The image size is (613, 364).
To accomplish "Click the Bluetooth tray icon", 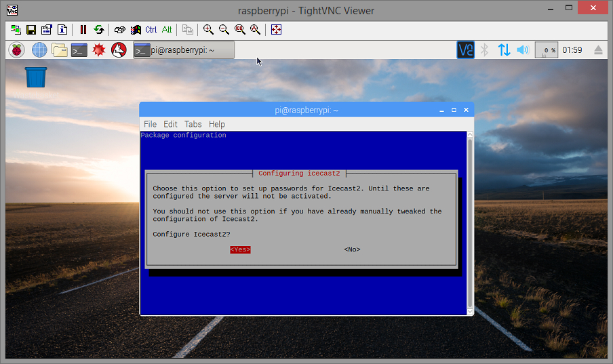I will pos(485,50).
